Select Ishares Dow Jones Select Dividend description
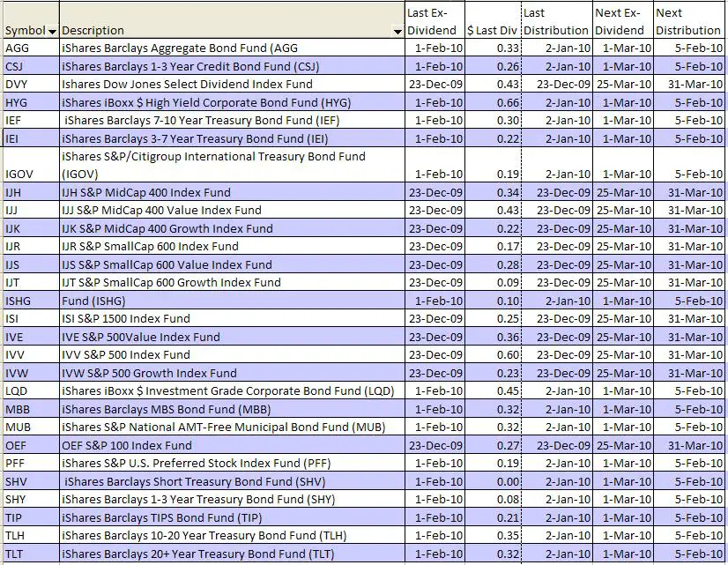Viewport: 728px width, 565px height. [x=232, y=84]
